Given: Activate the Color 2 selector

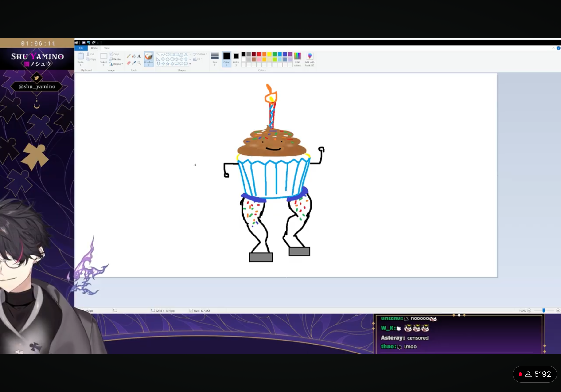Looking at the screenshot, I should (x=236, y=59).
